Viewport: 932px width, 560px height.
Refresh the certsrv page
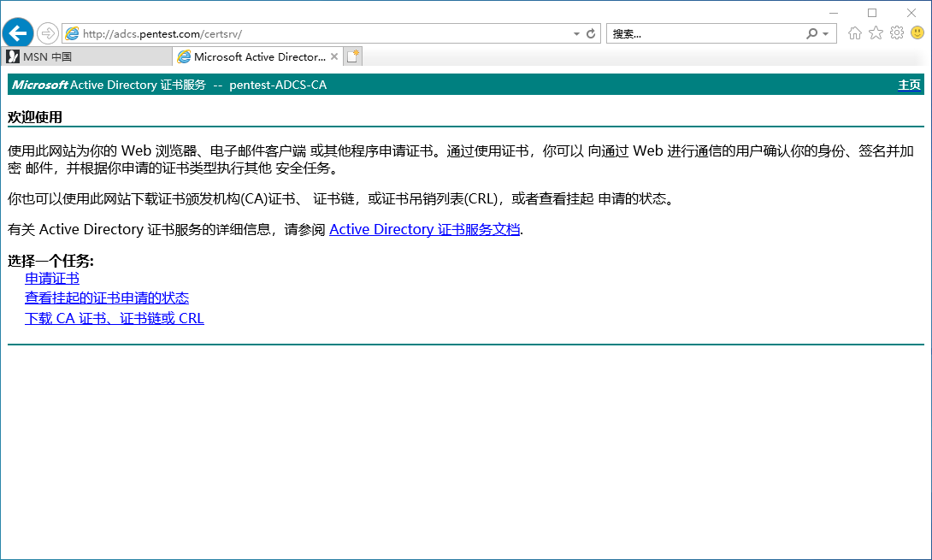click(x=591, y=34)
